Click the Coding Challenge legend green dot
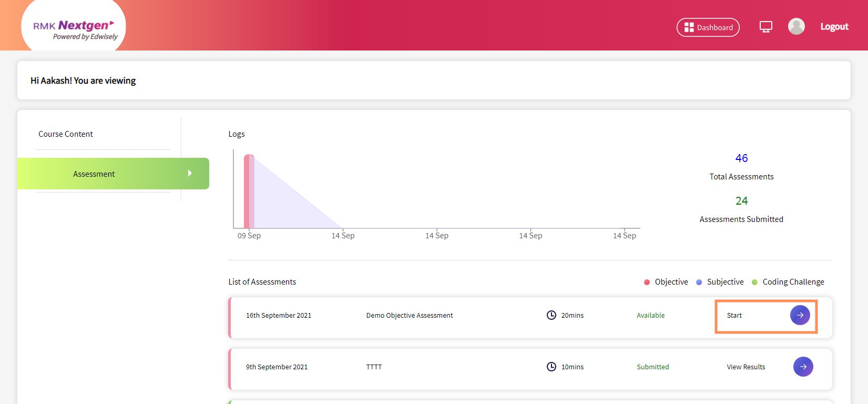 754,282
